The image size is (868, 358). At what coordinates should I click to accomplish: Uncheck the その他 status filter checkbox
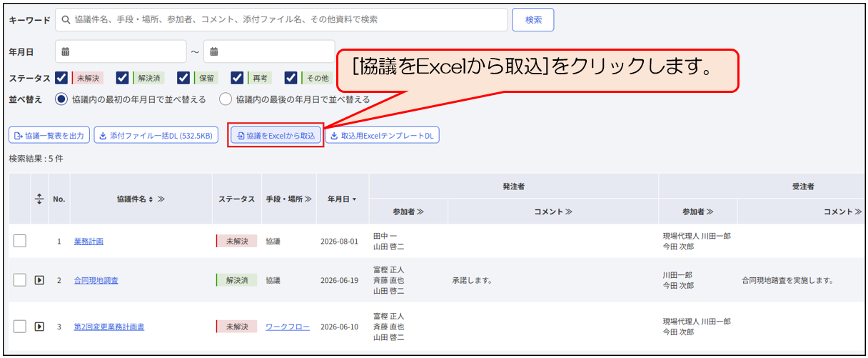(x=291, y=78)
